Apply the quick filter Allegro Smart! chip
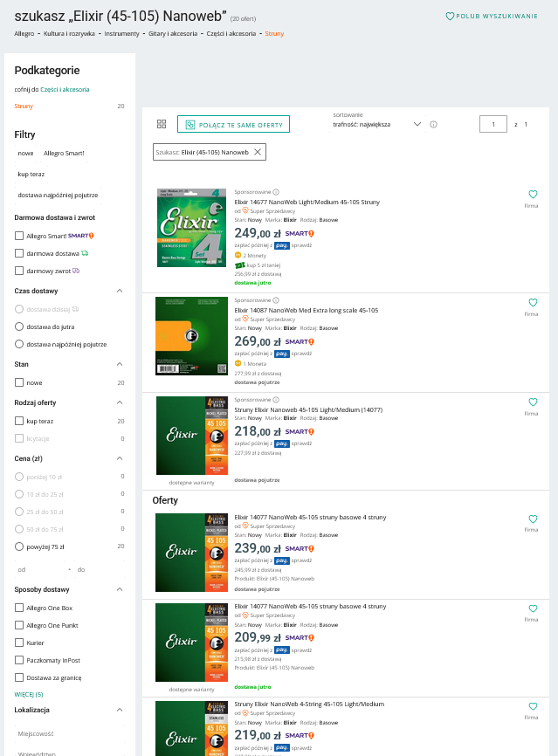The width and height of the screenshot is (558, 756). point(64,154)
